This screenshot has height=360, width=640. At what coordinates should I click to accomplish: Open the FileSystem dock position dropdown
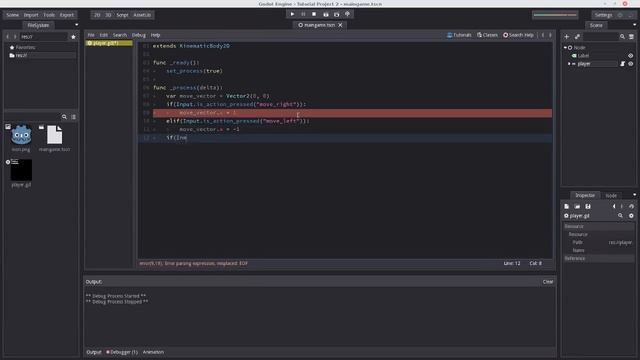[x=76, y=25]
